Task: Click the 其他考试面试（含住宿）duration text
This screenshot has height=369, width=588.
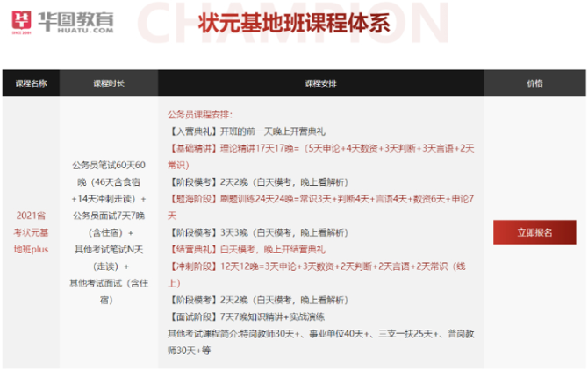Action: click(109, 291)
